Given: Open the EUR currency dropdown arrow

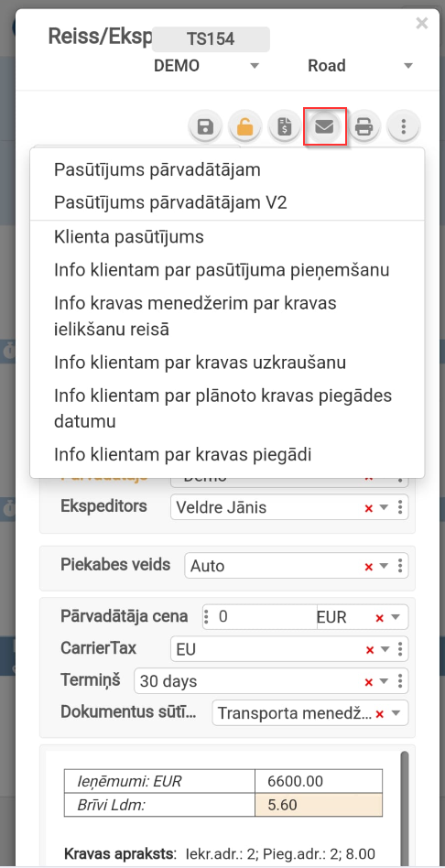Looking at the screenshot, I should click(x=396, y=618).
